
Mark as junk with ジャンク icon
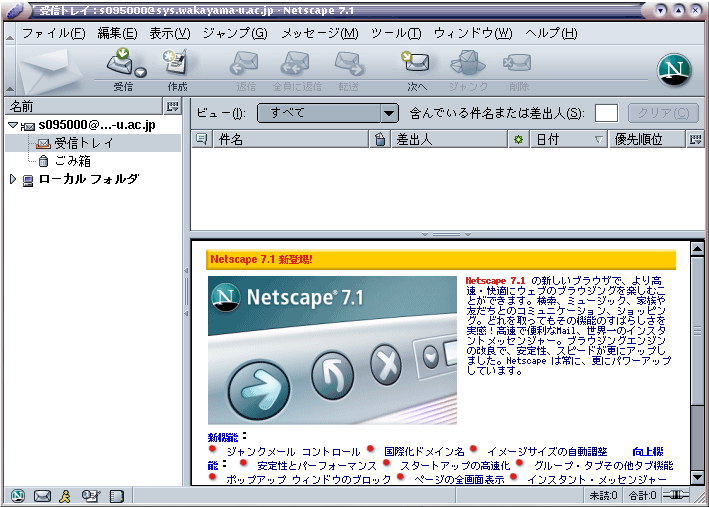[x=468, y=62]
